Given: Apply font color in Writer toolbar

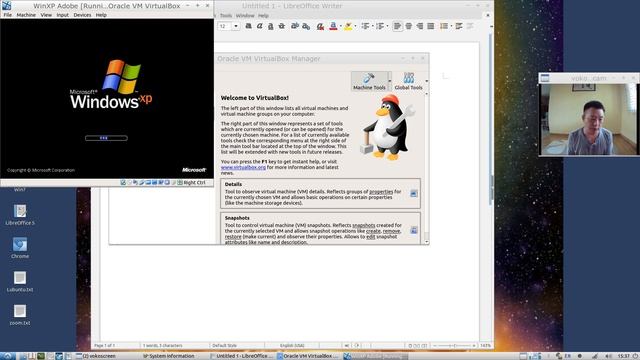Looking at the screenshot, I should click(x=333, y=26).
